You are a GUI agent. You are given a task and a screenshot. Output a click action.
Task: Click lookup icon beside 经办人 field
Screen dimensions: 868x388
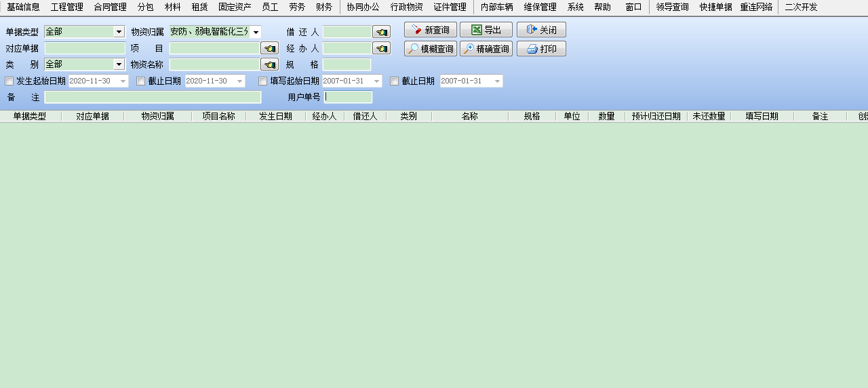pos(381,48)
